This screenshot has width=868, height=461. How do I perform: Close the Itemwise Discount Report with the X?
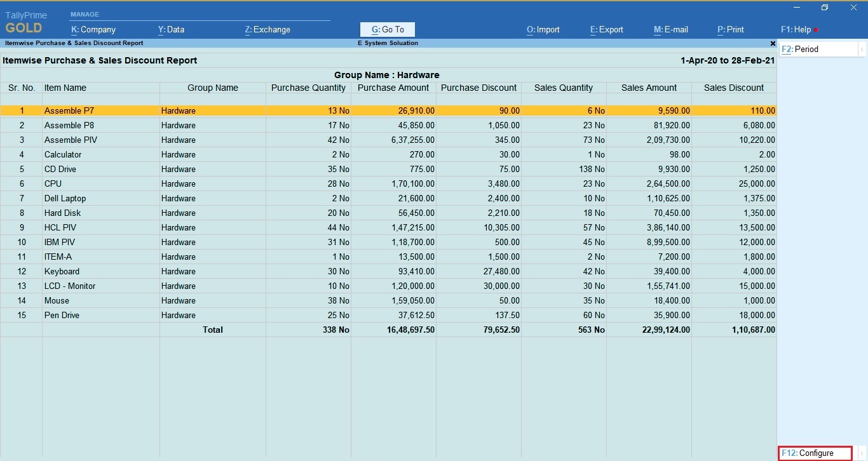pos(773,43)
